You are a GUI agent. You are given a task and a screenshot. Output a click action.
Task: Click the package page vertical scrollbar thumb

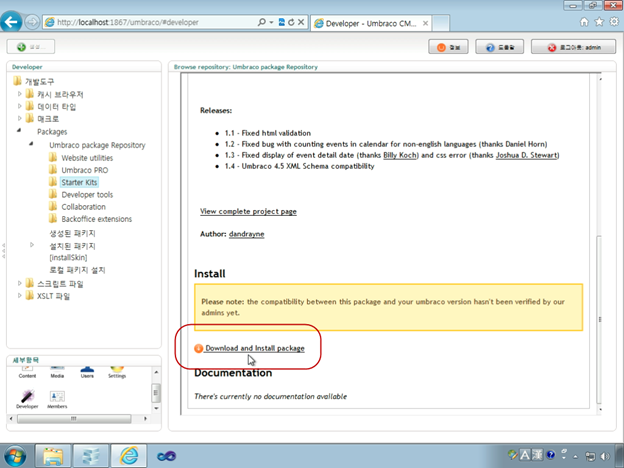coord(599,320)
